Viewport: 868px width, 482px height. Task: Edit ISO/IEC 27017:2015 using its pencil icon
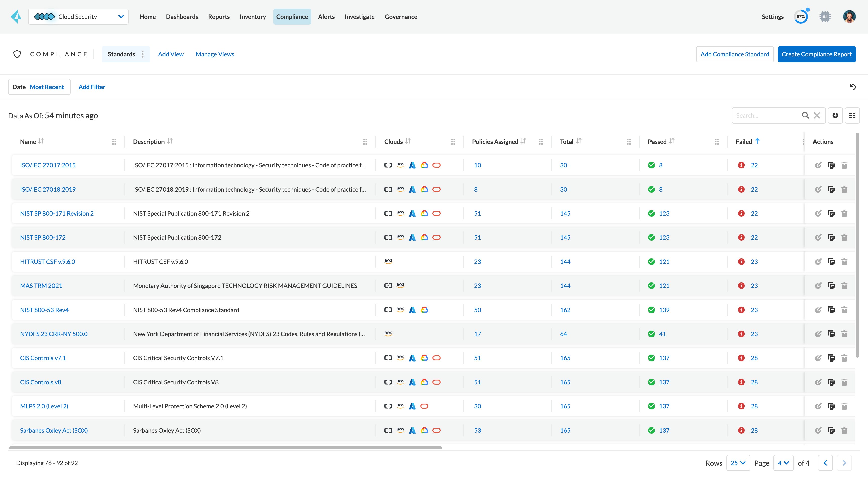coord(819,165)
